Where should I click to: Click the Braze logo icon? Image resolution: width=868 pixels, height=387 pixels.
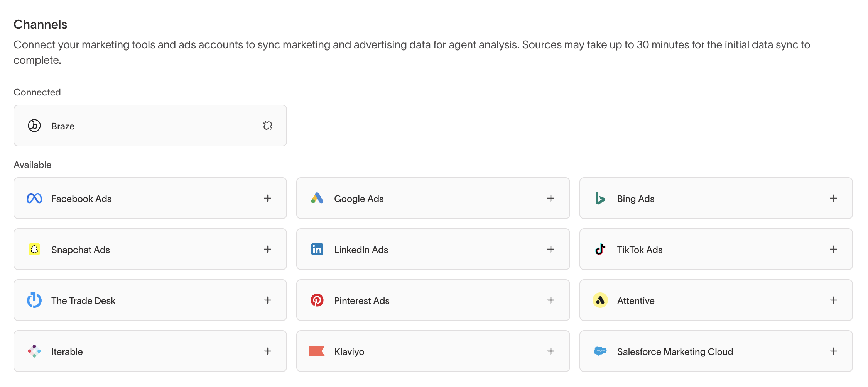pos(34,126)
